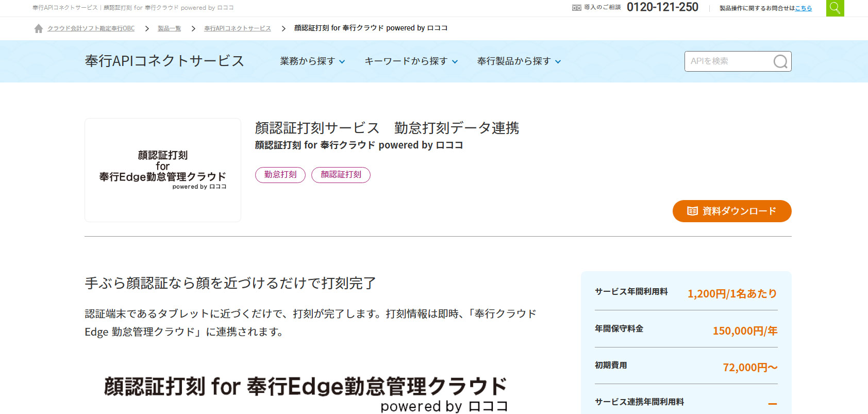
Task: Click phone number 0120-121-250
Action: click(662, 7)
